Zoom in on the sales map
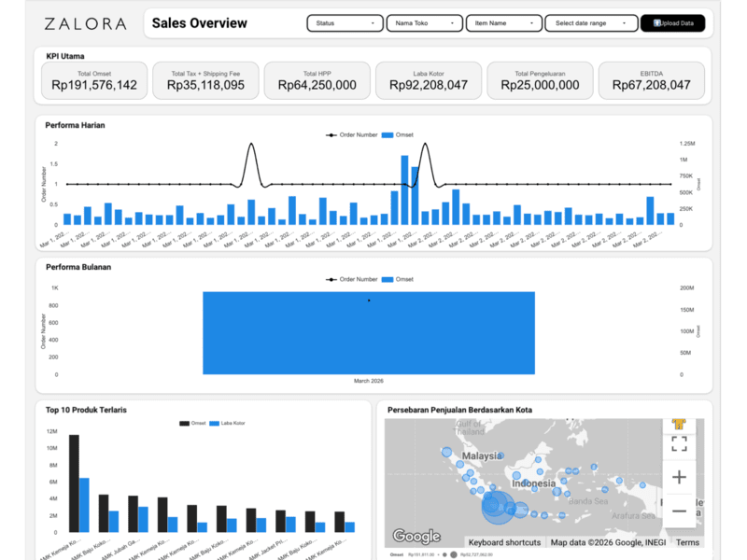Viewport: 747px width, 560px height. (x=679, y=477)
